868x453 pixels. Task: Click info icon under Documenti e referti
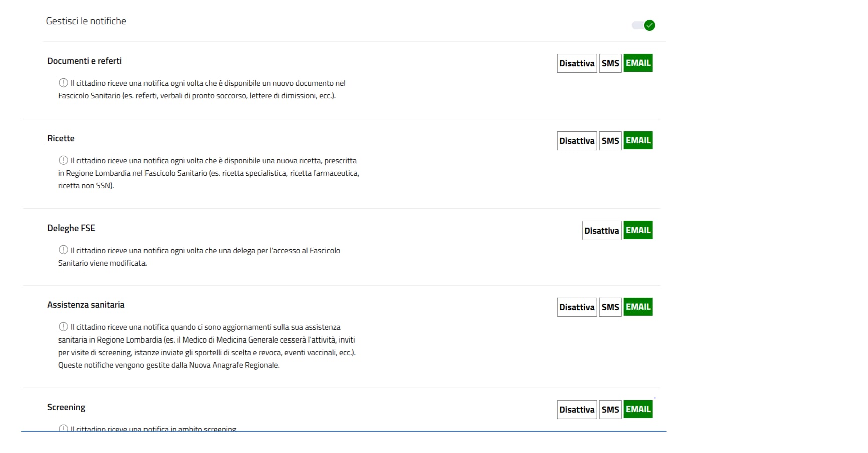[63, 83]
